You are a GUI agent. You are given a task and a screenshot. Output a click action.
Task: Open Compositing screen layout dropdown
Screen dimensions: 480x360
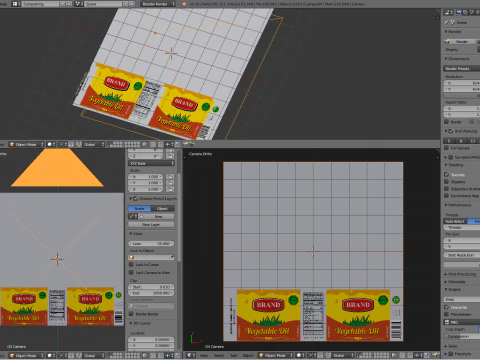point(41,4)
